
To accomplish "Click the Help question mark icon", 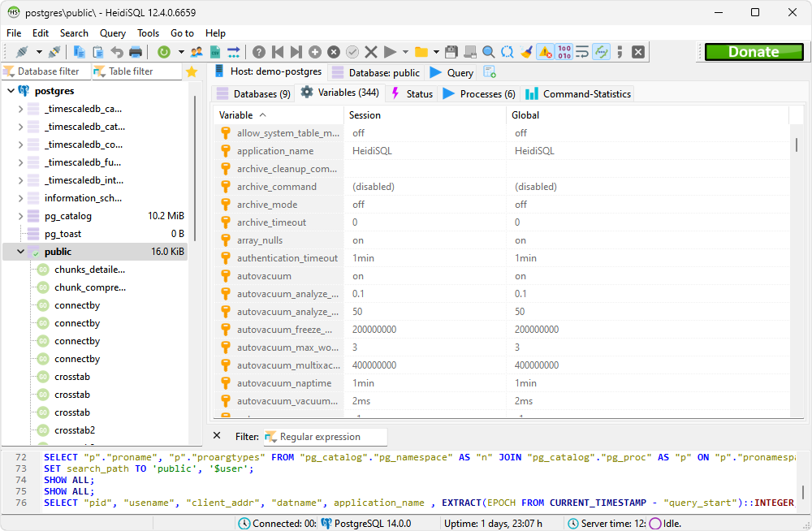I will (259, 52).
